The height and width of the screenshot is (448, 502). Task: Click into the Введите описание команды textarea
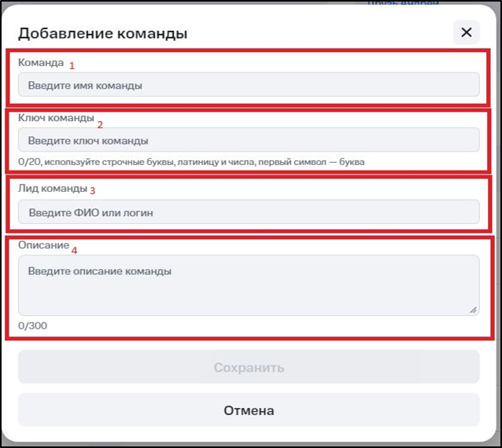(x=249, y=285)
